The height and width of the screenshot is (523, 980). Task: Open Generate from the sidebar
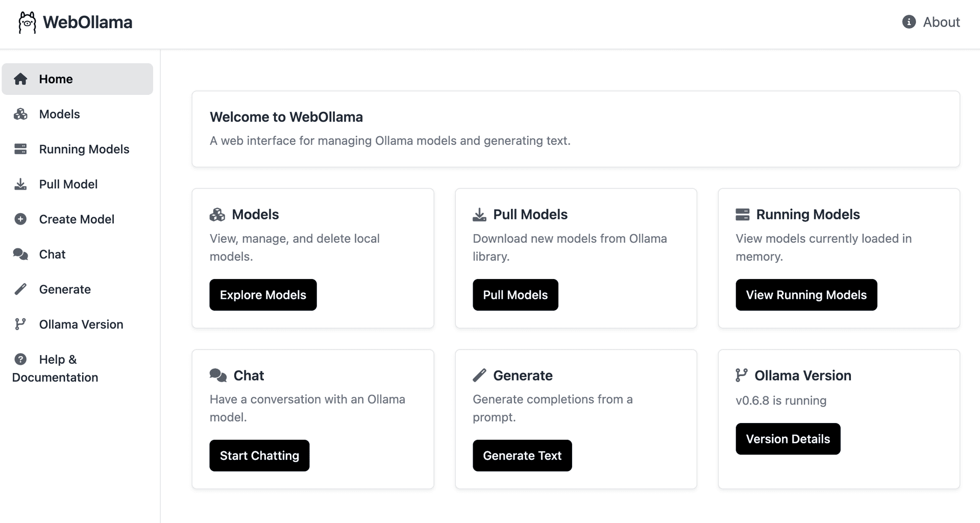[78, 289]
